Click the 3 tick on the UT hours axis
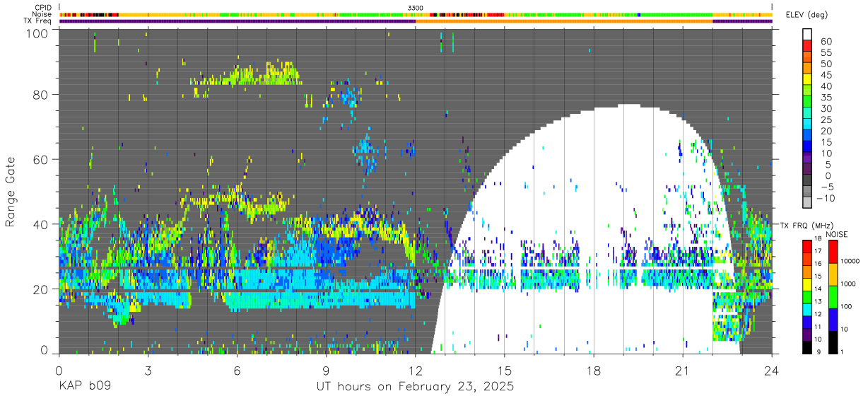868x401 pixels. pyautogui.click(x=148, y=370)
